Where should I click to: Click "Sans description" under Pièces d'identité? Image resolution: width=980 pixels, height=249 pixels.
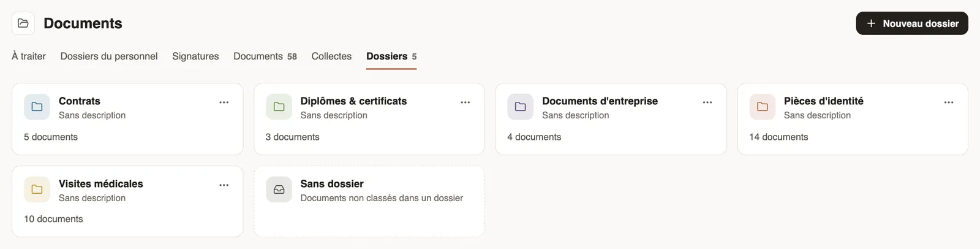point(817,115)
